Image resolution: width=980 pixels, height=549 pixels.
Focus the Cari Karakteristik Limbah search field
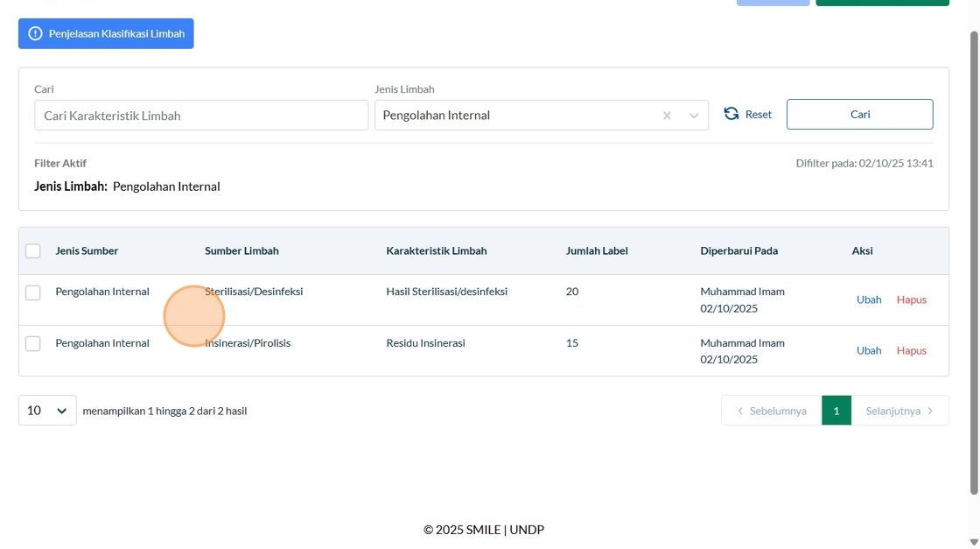coord(201,116)
